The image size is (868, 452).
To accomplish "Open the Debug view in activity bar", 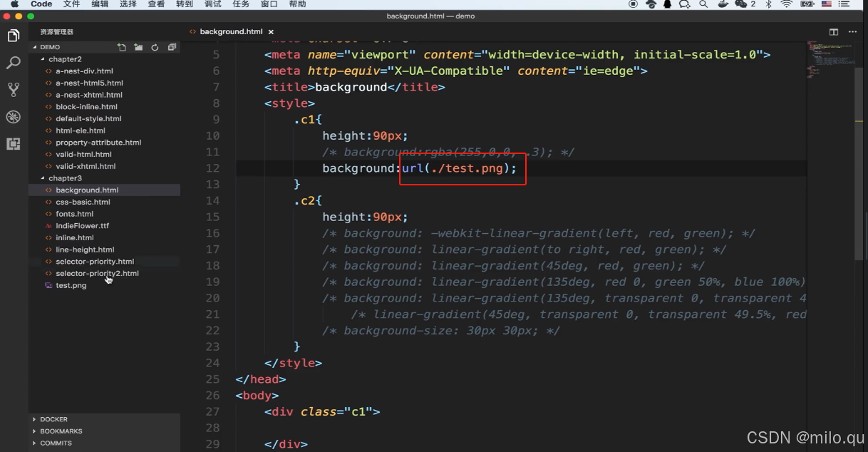I will [x=14, y=117].
